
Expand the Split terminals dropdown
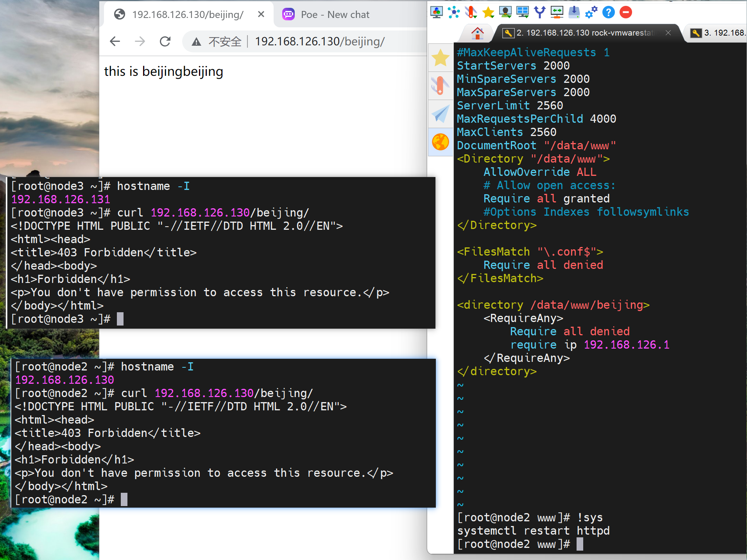point(523,13)
